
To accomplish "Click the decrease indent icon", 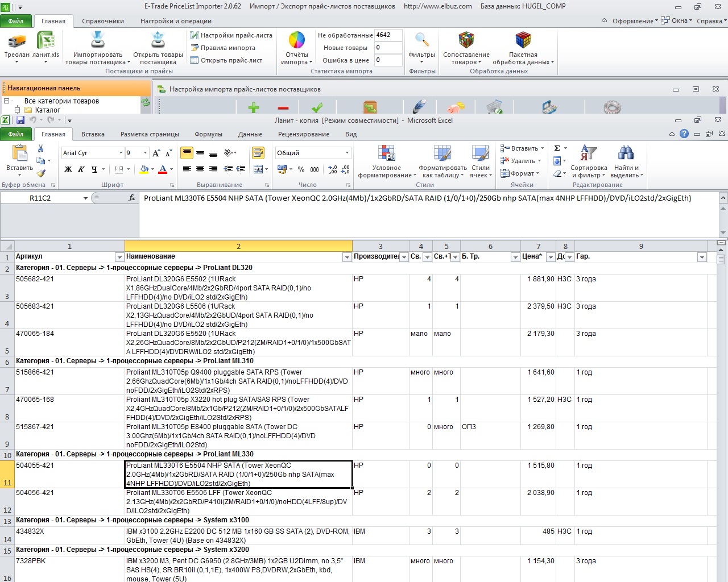I will click(x=228, y=169).
